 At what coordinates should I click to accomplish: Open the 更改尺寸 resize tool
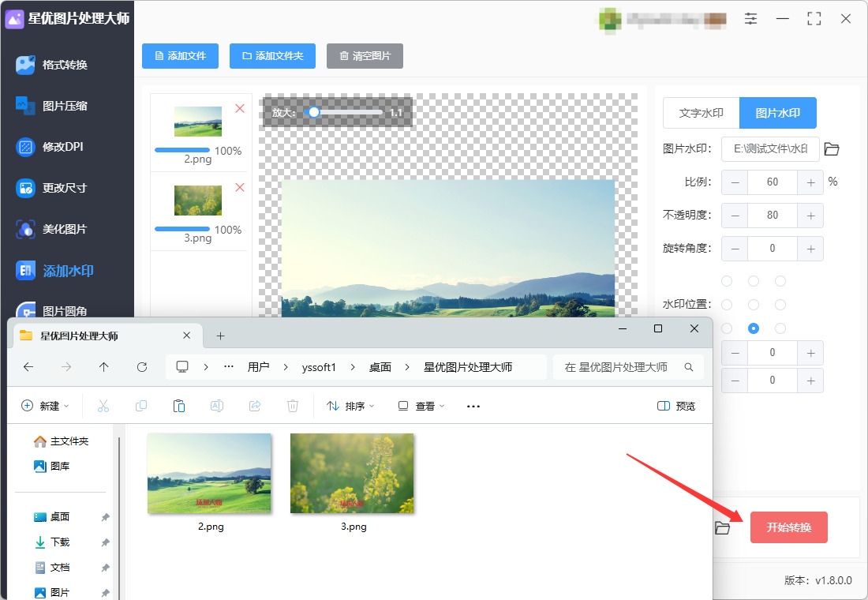[x=53, y=188]
